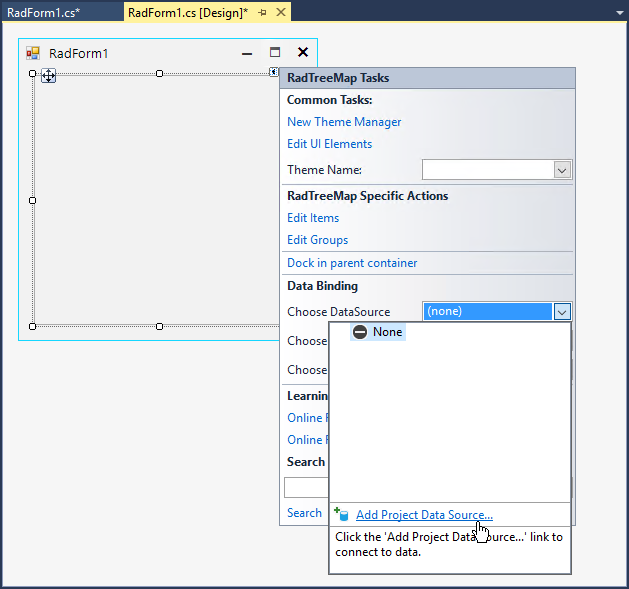This screenshot has width=629, height=589.
Task: Click the search input box
Action: point(306,487)
